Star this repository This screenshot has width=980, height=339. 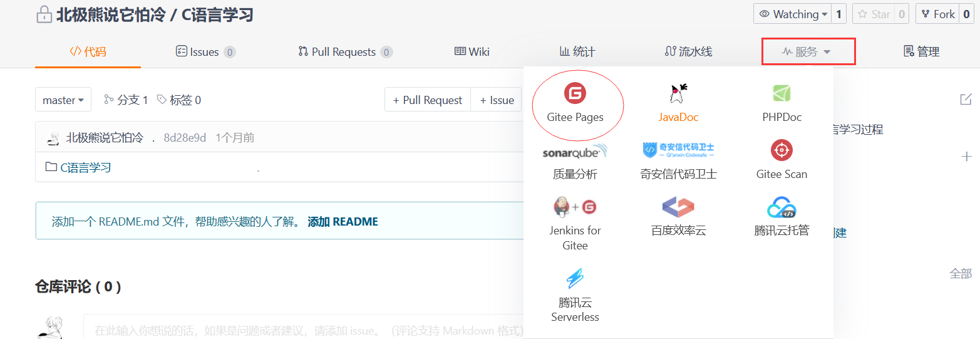pyautogui.click(x=874, y=14)
